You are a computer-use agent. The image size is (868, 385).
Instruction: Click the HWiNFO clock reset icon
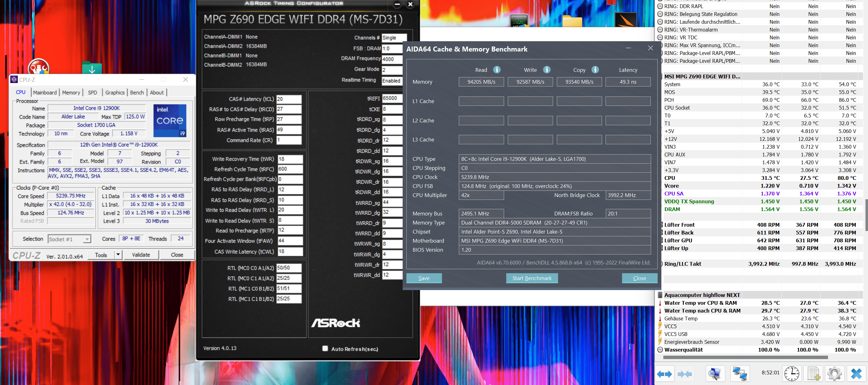tap(791, 374)
